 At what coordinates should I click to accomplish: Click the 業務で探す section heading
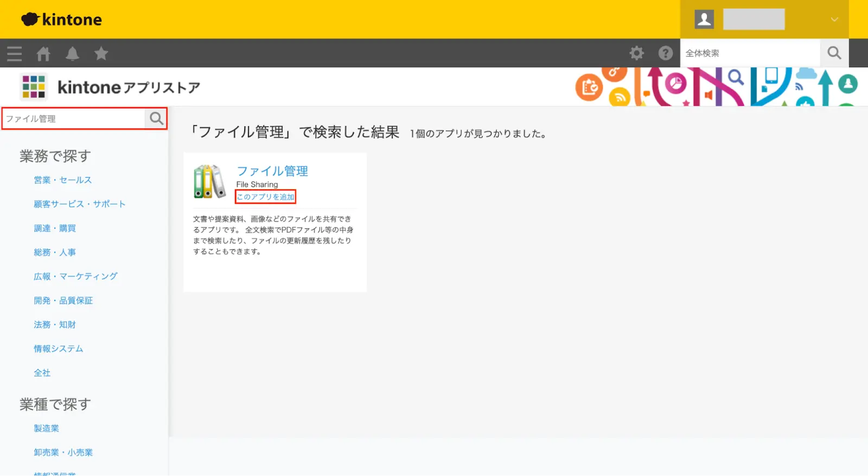tap(55, 156)
